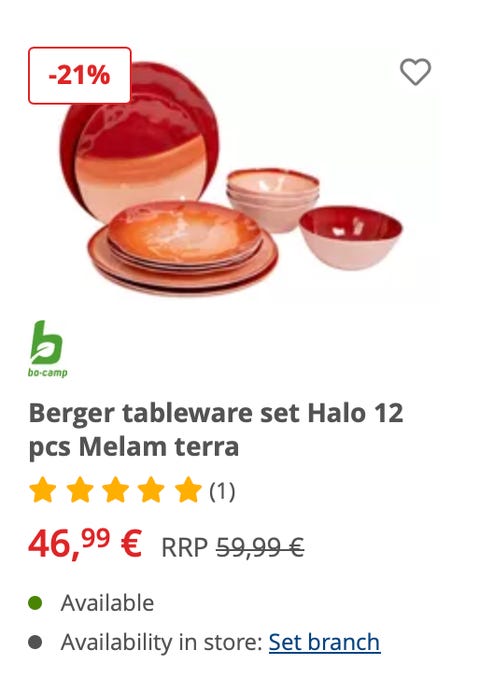Image resolution: width=480 pixels, height=693 pixels.
Task: Add product to wishlist with heart icon
Action: point(415,72)
